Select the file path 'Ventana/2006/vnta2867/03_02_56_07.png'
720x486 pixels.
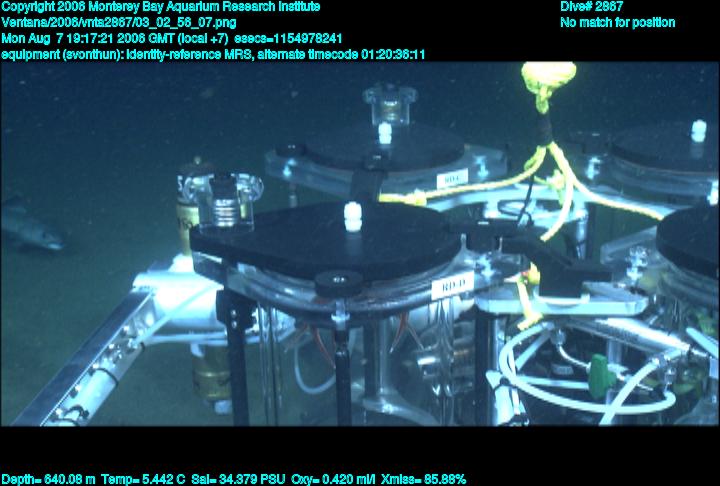119,23
